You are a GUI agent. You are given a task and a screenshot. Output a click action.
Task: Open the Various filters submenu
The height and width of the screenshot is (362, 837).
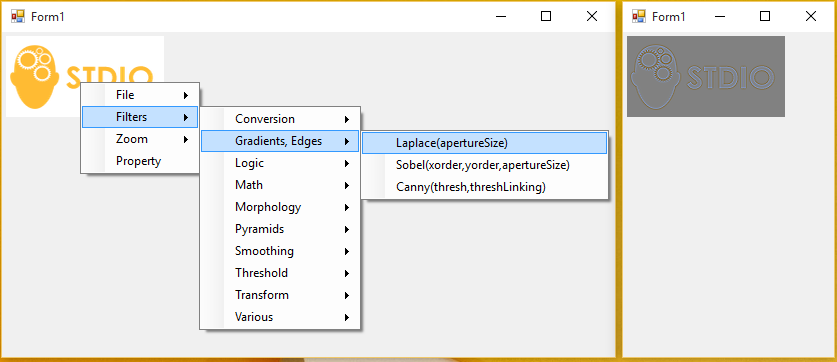click(x=280, y=317)
